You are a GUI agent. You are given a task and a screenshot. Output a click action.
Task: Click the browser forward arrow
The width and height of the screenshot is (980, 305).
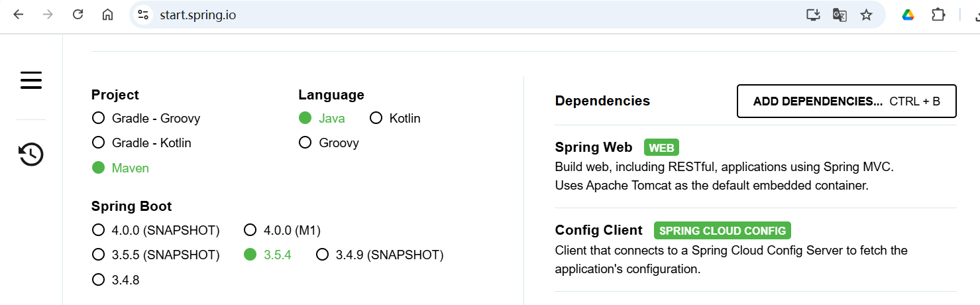48,15
